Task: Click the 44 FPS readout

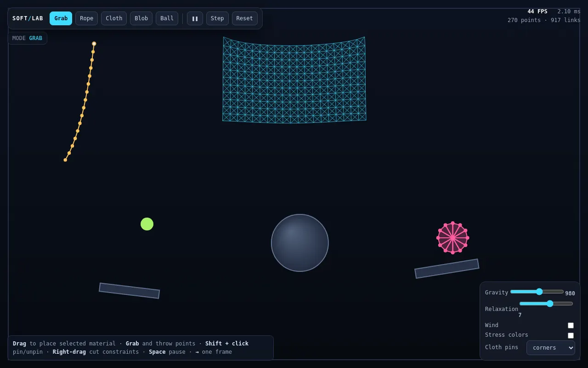Action: [537, 11]
